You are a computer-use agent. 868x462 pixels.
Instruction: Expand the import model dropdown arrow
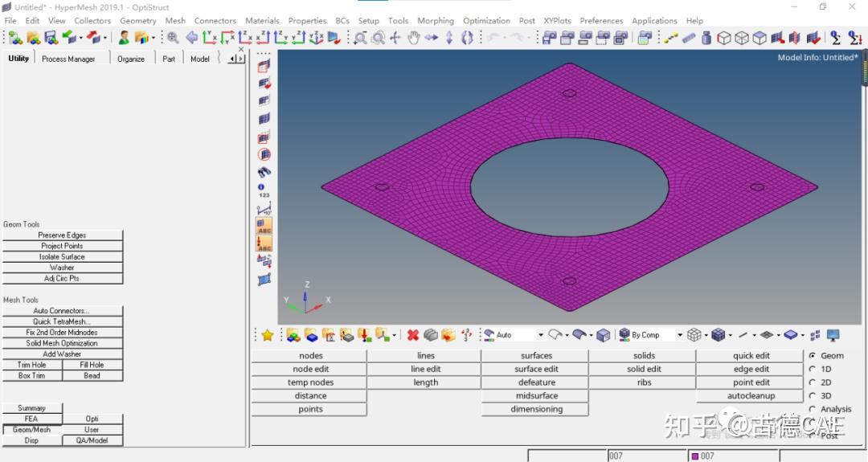pyautogui.click(x=81, y=38)
